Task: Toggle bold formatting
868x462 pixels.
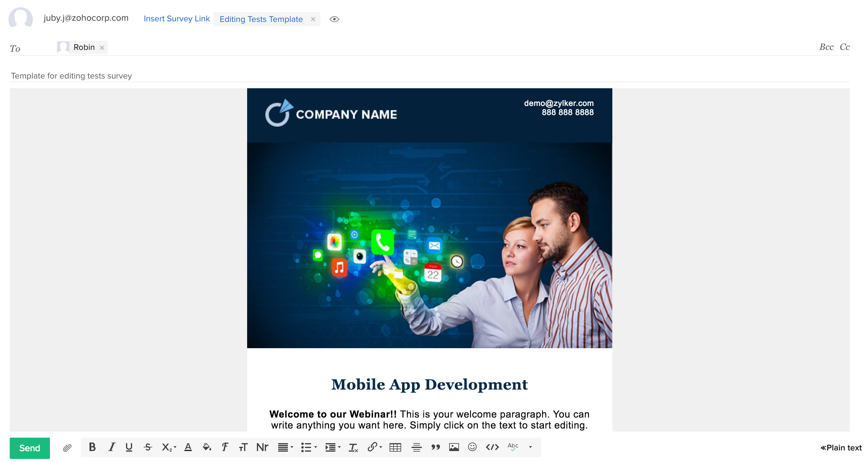Action: 92,447
